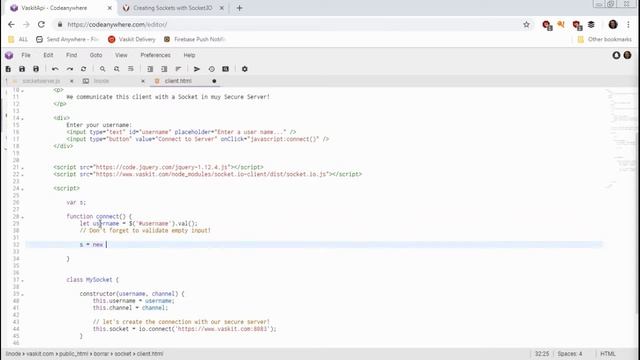This screenshot has width=640, height=360.
Task: Select the client.html editor tab
Action: (x=178, y=81)
